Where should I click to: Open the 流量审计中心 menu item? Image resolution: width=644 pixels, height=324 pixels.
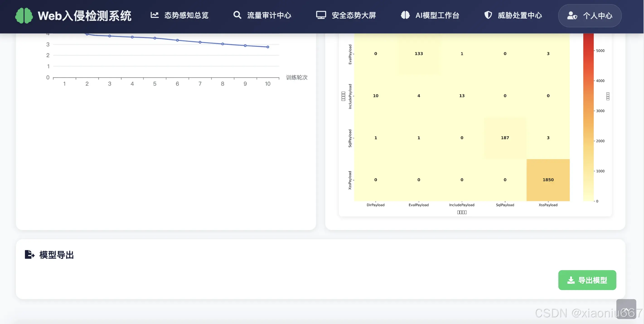coord(269,15)
